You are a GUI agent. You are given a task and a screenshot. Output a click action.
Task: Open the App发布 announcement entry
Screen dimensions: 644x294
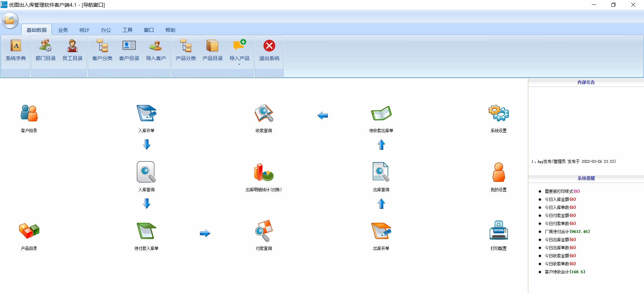(x=574, y=161)
